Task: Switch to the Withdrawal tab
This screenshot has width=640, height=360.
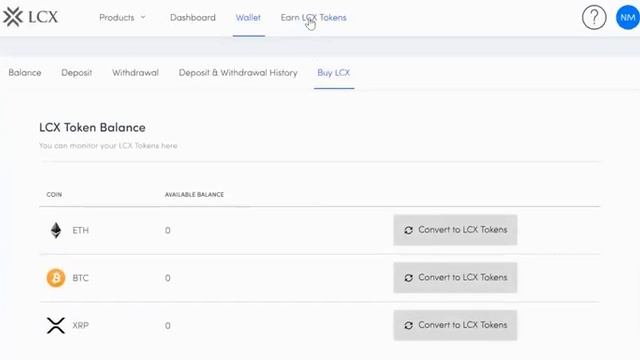Action: [136, 73]
